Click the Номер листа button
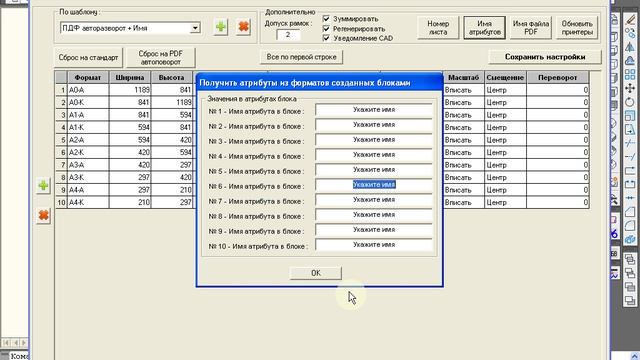The height and width of the screenshot is (360, 640). point(438,28)
